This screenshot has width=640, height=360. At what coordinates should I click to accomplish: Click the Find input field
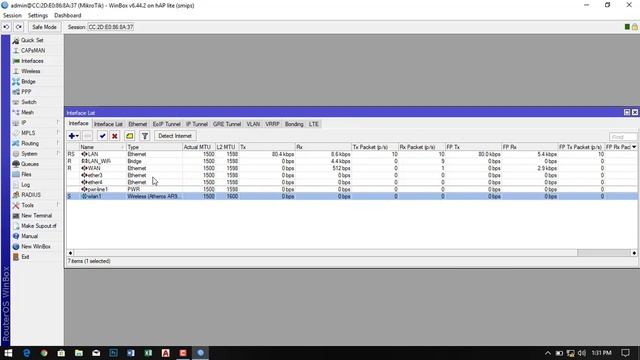click(623, 137)
